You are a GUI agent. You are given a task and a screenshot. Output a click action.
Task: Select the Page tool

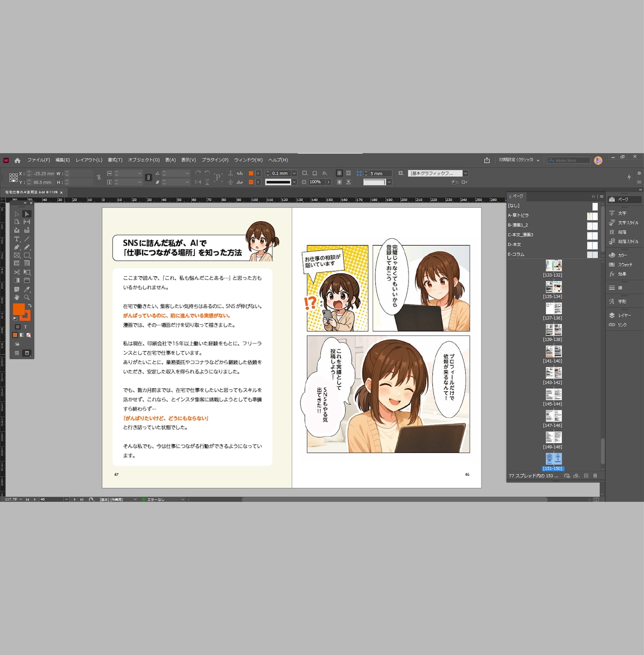point(16,221)
